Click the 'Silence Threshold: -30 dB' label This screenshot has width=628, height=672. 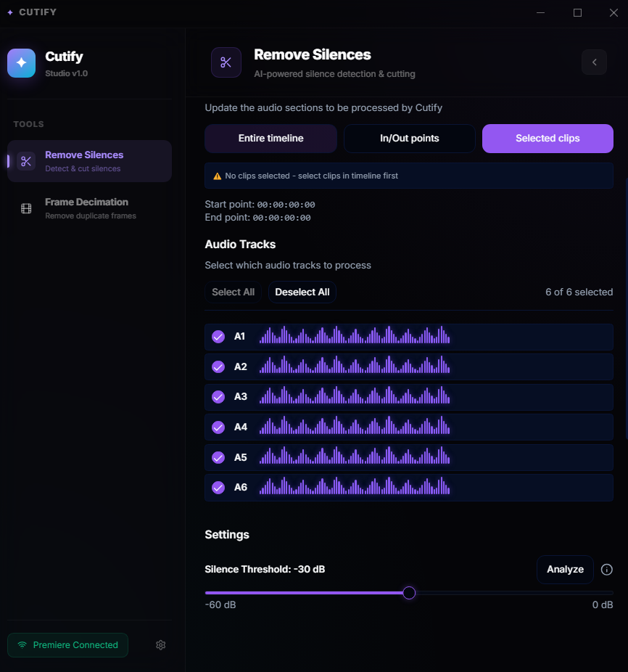[265, 570]
